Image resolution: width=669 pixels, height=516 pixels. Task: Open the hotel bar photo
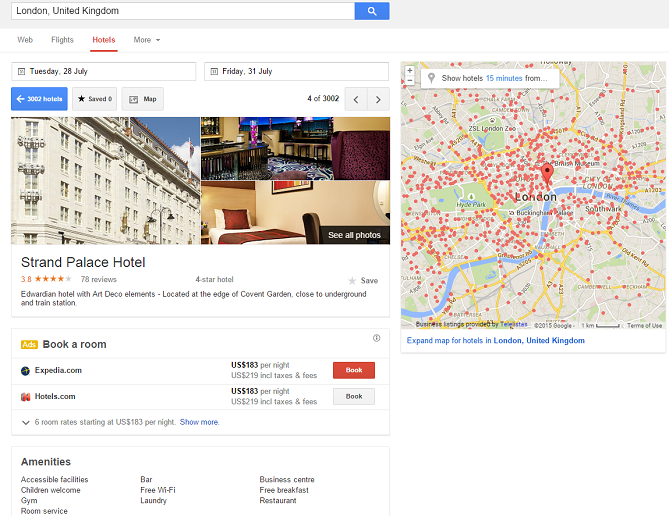point(295,149)
